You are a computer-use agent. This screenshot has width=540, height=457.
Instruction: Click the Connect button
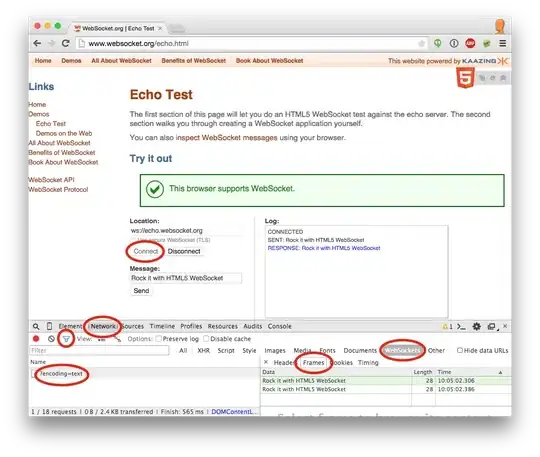[146, 251]
